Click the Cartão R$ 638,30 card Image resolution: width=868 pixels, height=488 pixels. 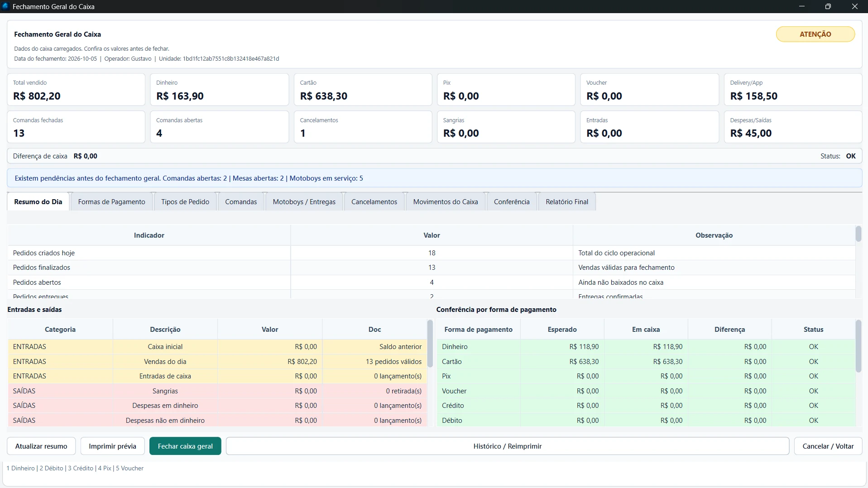point(363,90)
